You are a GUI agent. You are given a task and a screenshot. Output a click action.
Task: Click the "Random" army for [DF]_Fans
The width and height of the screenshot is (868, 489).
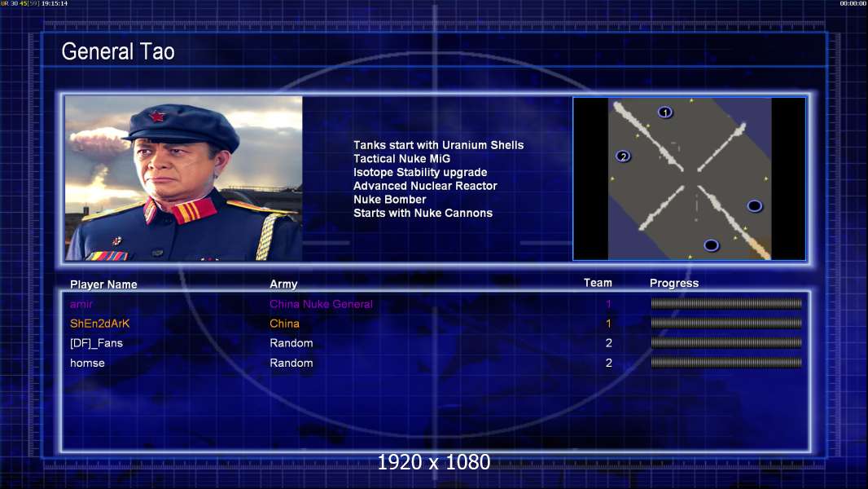[292, 343]
